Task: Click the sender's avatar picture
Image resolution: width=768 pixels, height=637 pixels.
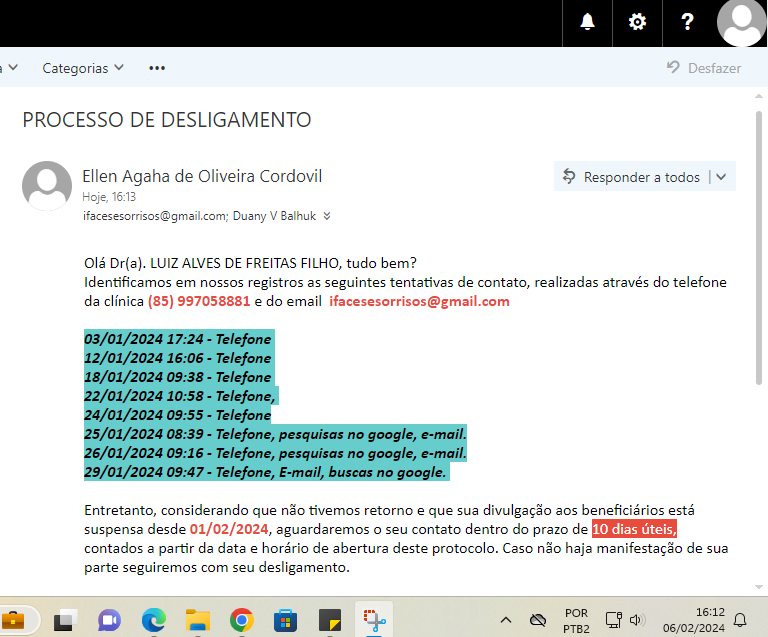Action: coord(47,185)
